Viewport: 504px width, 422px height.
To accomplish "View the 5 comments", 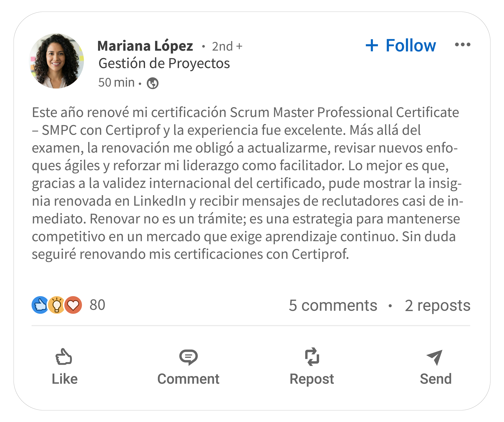I will click(x=333, y=306).
